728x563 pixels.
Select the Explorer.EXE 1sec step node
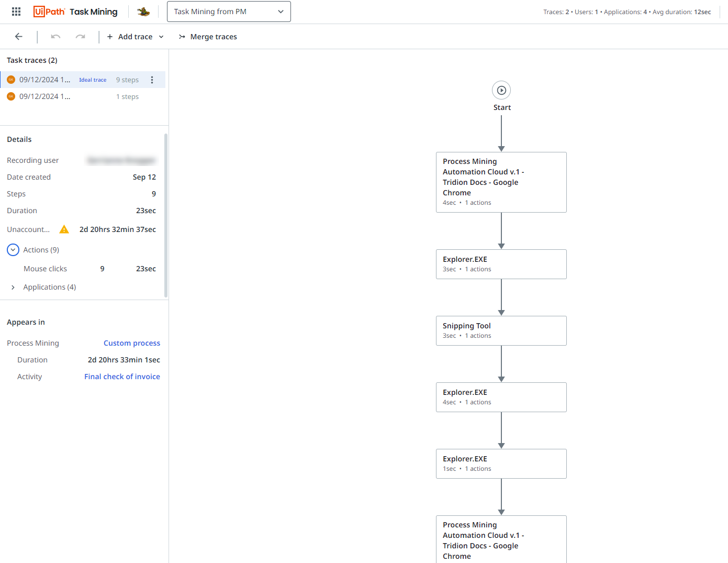501,463
